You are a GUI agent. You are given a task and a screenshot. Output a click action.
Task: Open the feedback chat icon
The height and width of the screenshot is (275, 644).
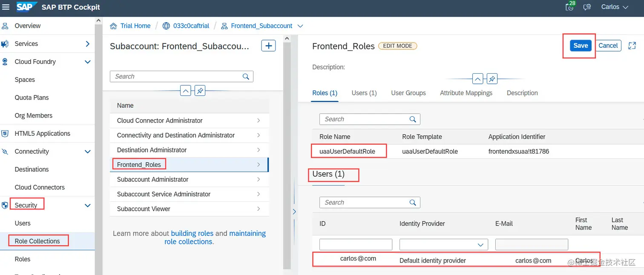tap(587, 7)
